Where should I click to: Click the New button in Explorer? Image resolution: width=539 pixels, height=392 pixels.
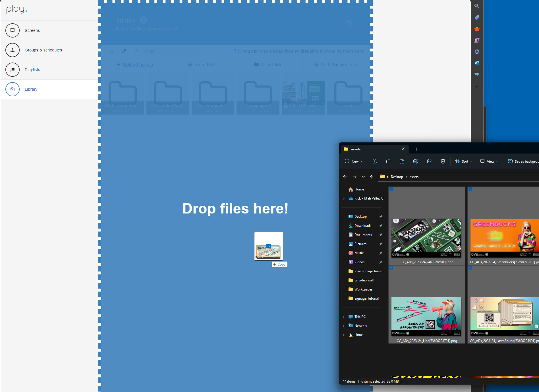[x=354, y=161]
